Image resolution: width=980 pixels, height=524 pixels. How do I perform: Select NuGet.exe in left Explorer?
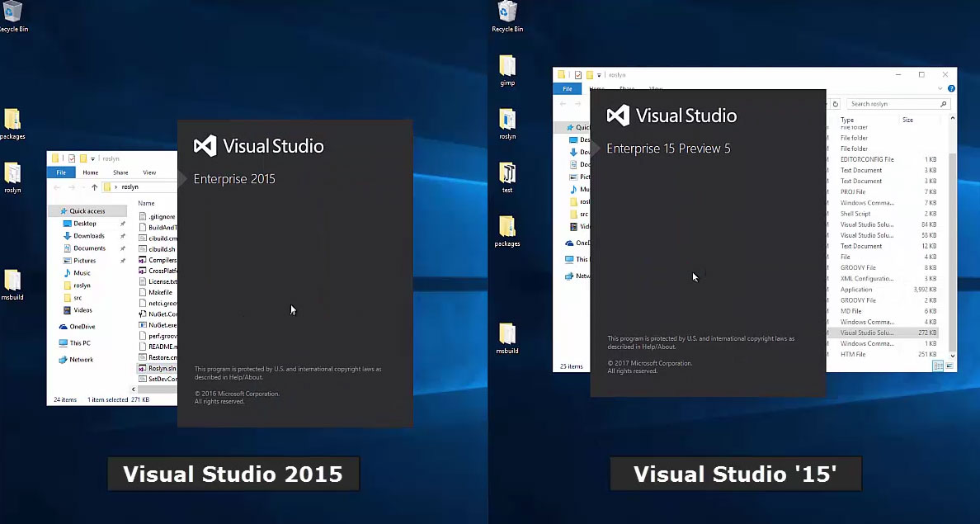point(158,325)
